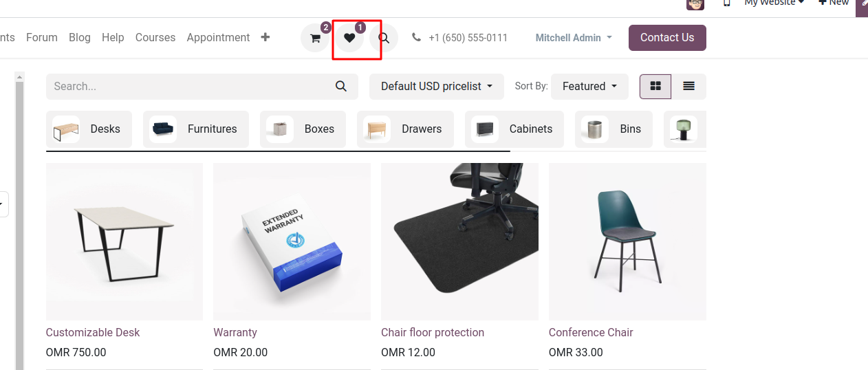Click the plus icon after Appointment
The height and width of the screenshot is (370, 868).
(x=265, y=37)
